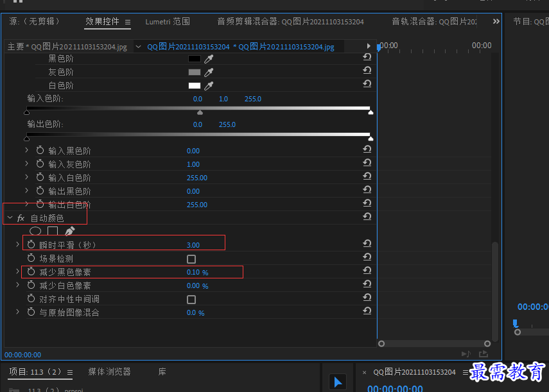Screen dimensions: 549x392
Task: Expand the 输入灰色阶 parameter
Action: [x=26, y=164]
